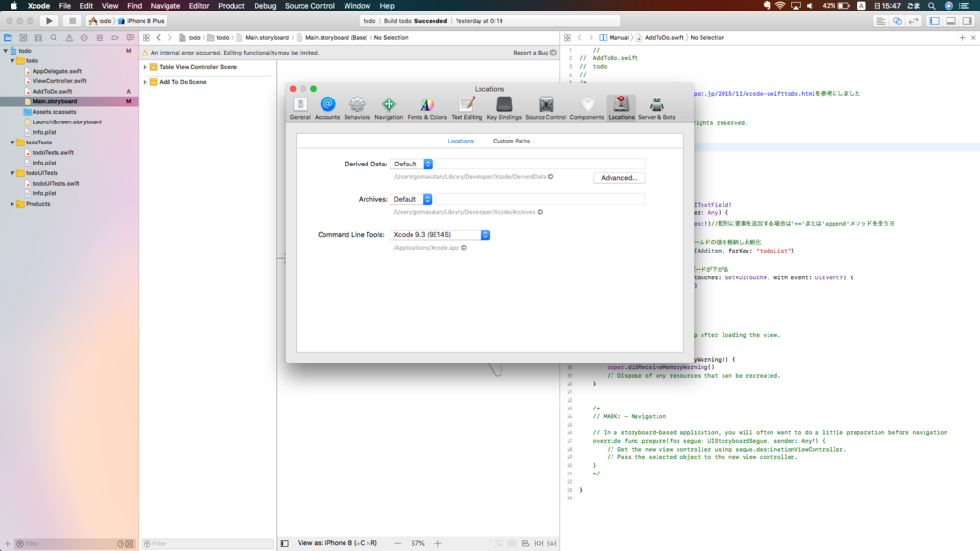Click the Stop button in Xcode toolbar
This screenshot has height=551, width=980.
pos(72,21)
